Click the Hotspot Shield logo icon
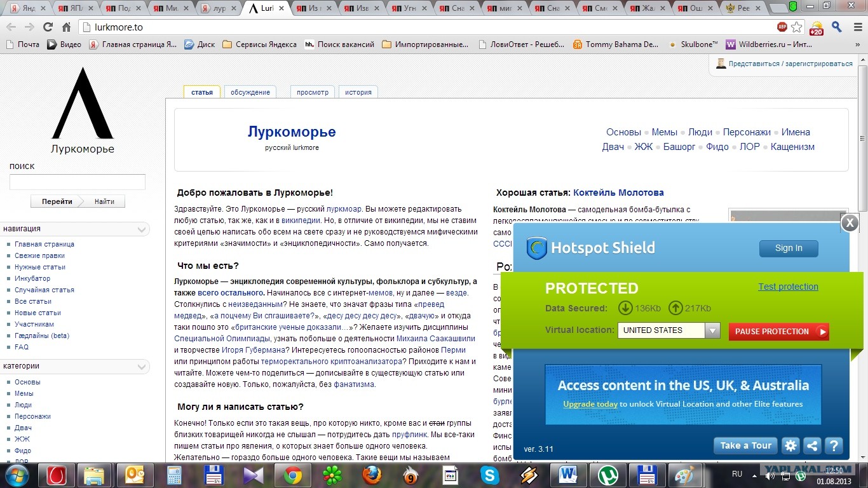 pyautogui.click(x=537, y=248)
